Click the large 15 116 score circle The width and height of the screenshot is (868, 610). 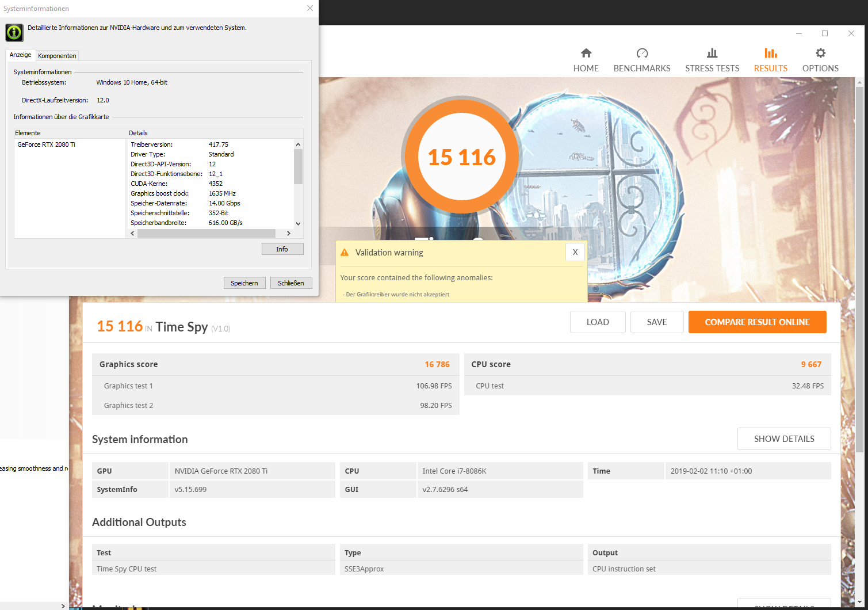pos(462,157)
